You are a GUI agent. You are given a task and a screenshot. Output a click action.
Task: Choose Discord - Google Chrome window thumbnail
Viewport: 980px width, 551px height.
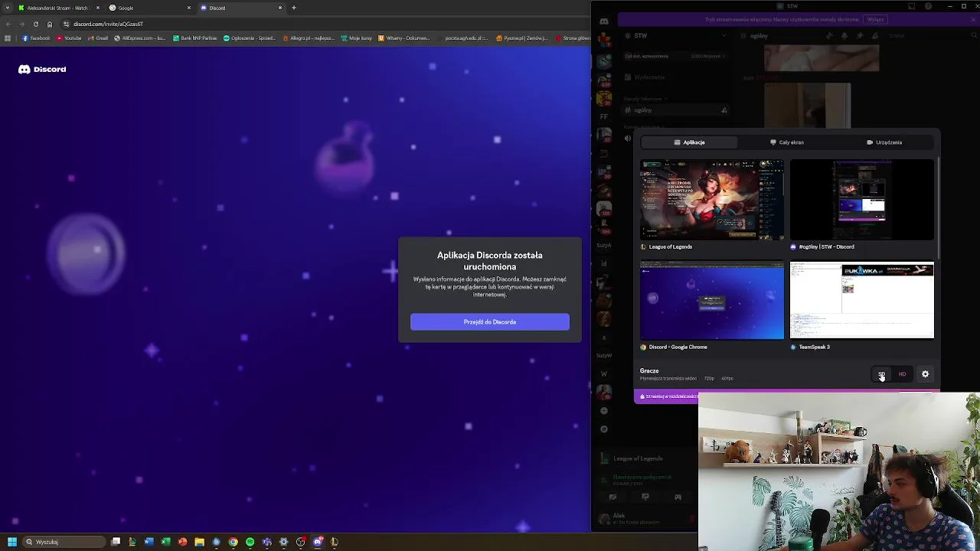coord(712,300)
